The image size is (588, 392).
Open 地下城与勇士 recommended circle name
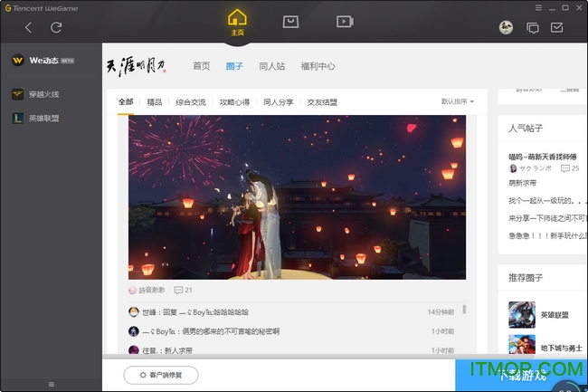[562, 349]
